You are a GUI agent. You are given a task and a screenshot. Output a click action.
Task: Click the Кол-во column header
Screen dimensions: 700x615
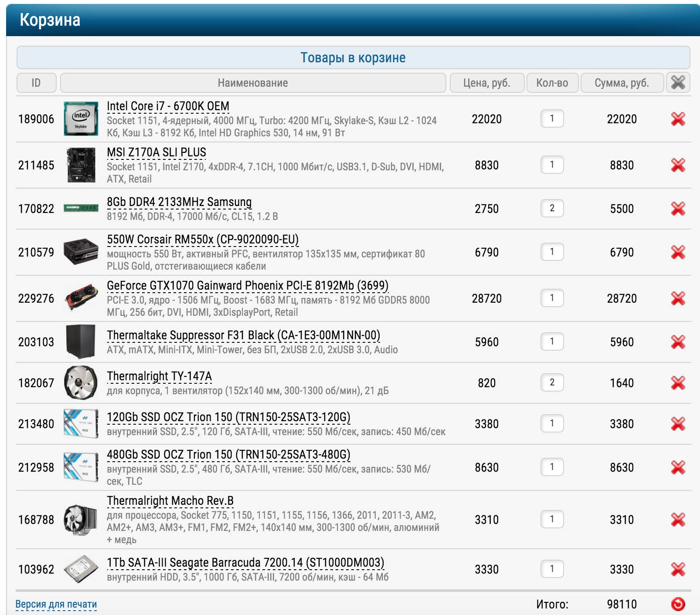[x=552, y=83]
